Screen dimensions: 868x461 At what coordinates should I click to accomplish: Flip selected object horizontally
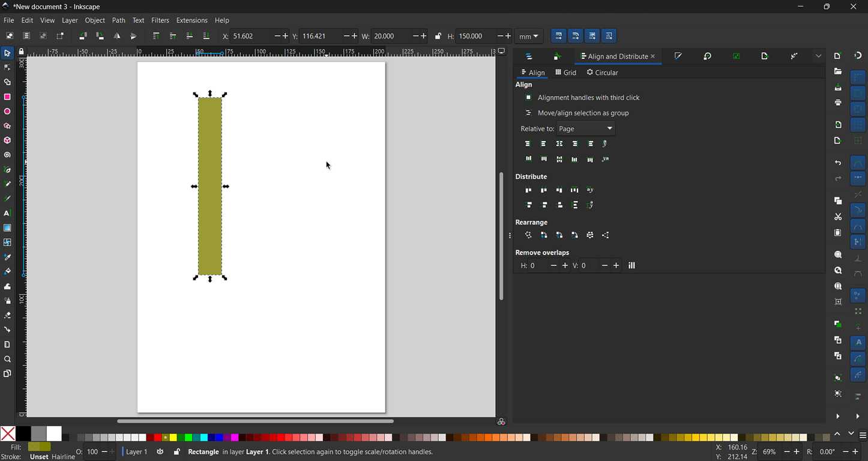pos(116,36)
